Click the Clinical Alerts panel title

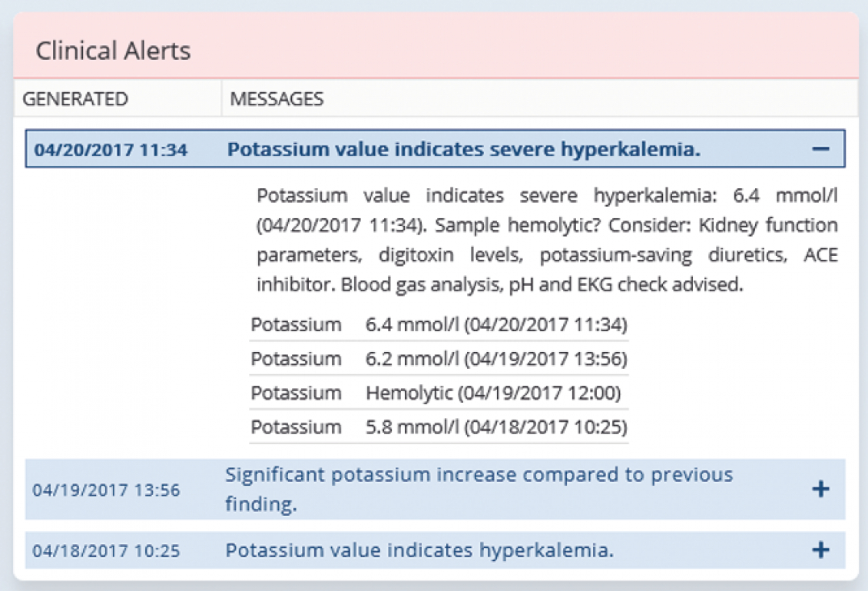pos(113,51)
